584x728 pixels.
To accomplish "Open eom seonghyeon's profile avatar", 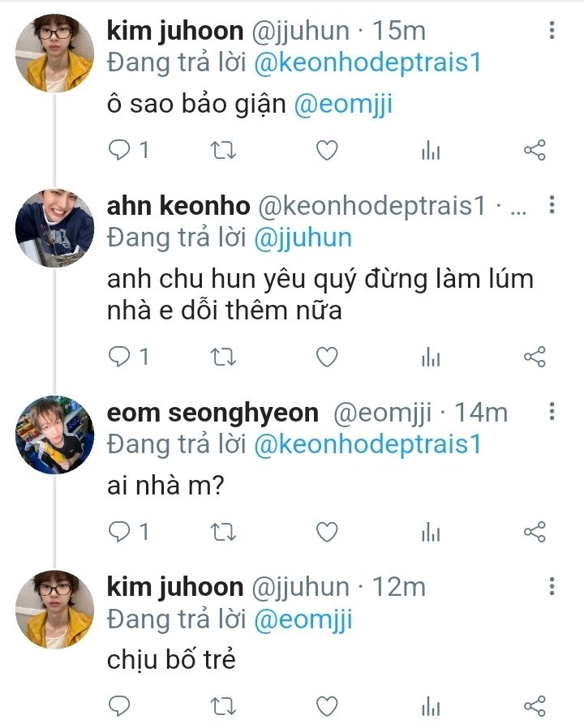I will click(x=55, y=435).
